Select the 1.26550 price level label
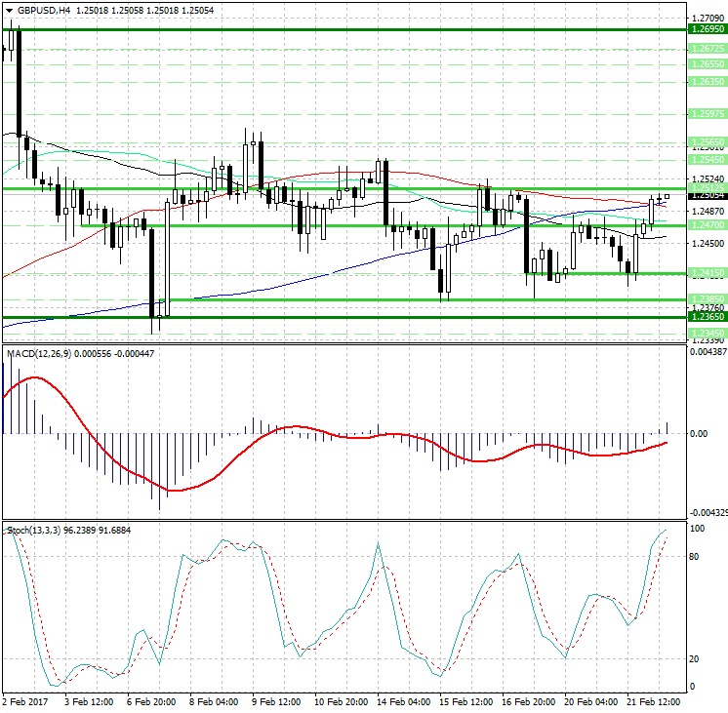Screen dimensions: 728x713 (708, 64)
